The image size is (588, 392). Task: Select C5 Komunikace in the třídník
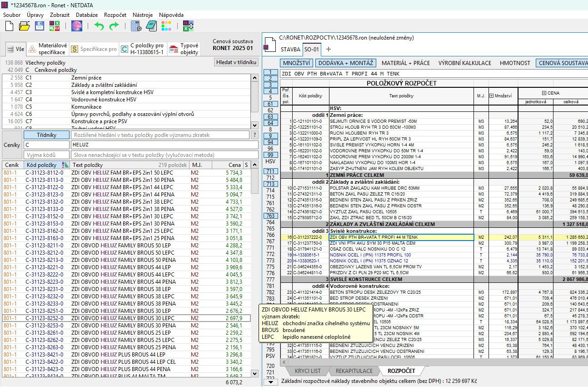pyautogui.click(x=127, y=107)
